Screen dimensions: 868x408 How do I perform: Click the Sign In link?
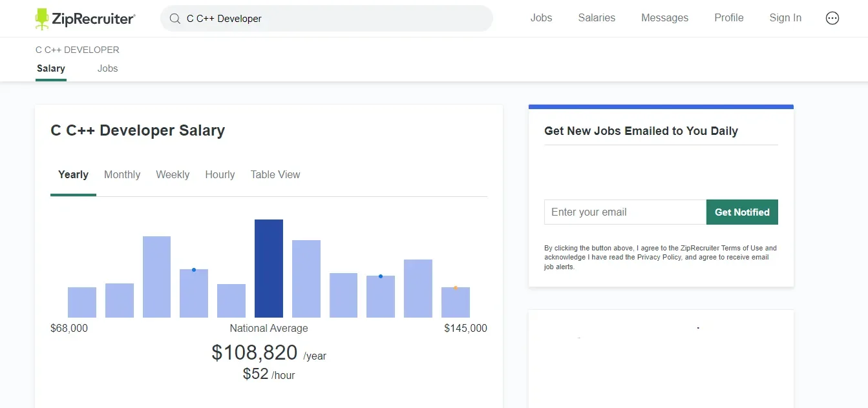(x=785, y=18)
